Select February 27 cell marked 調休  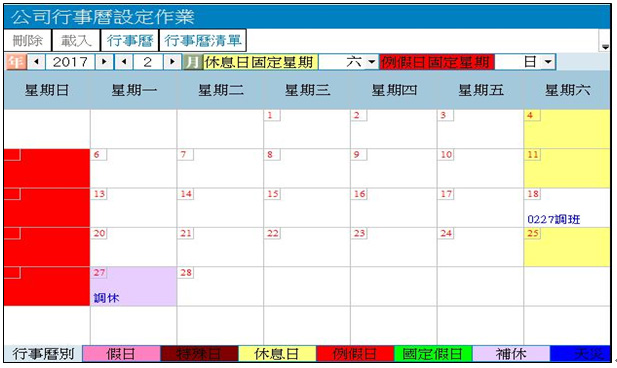pos(133,286)
